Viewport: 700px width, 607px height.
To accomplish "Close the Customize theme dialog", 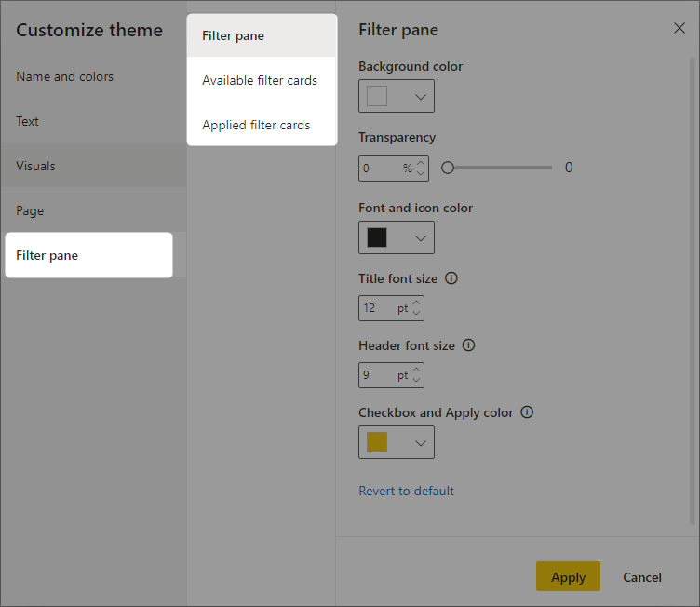I will [x=680, y=29].
